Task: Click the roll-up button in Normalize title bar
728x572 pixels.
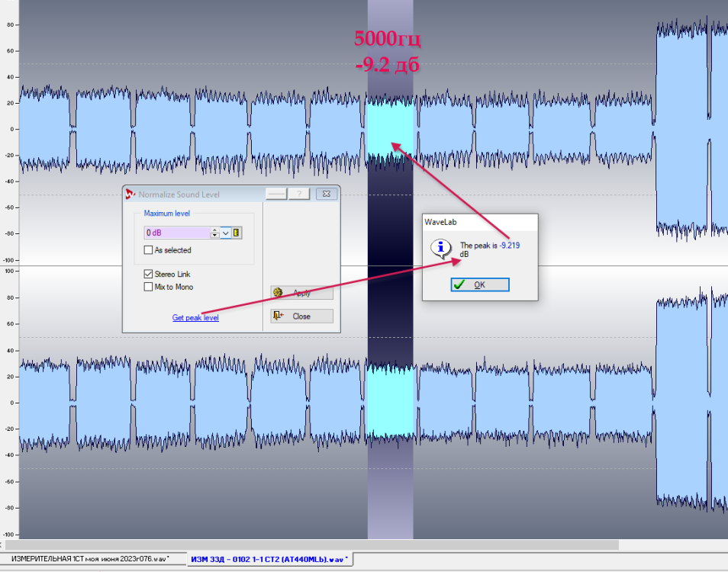Action: 275,194
